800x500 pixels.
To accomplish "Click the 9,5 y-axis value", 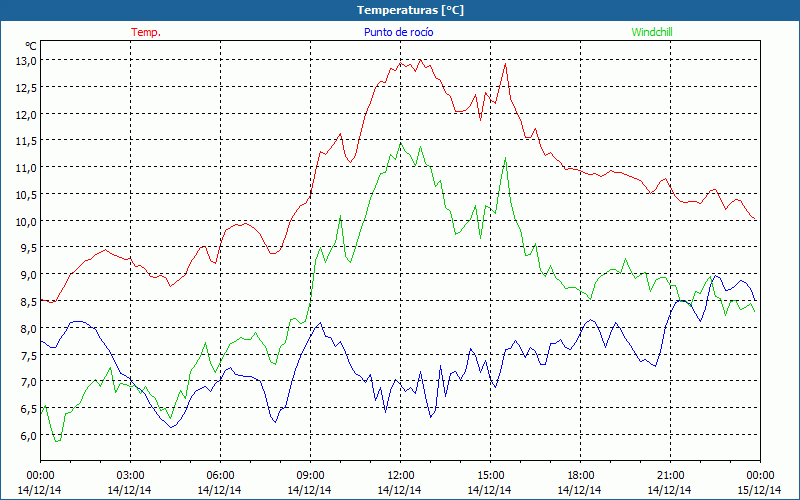I will pos(29,248).
